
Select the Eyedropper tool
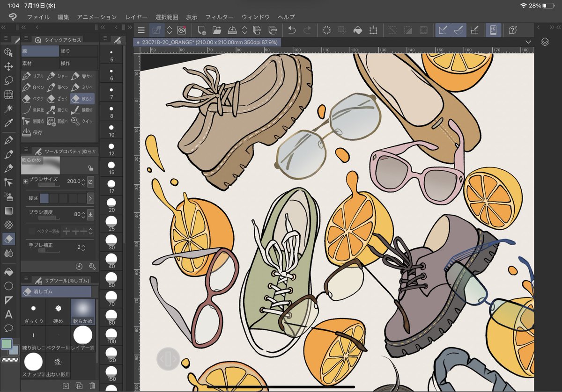click(8, 123)
